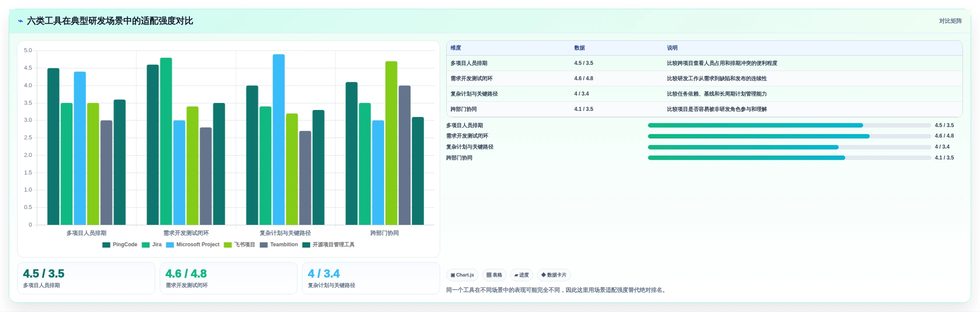The image size is (980, 312).
Task: Click the 2.5 y-axis tick label
Action: click(28, 138)
